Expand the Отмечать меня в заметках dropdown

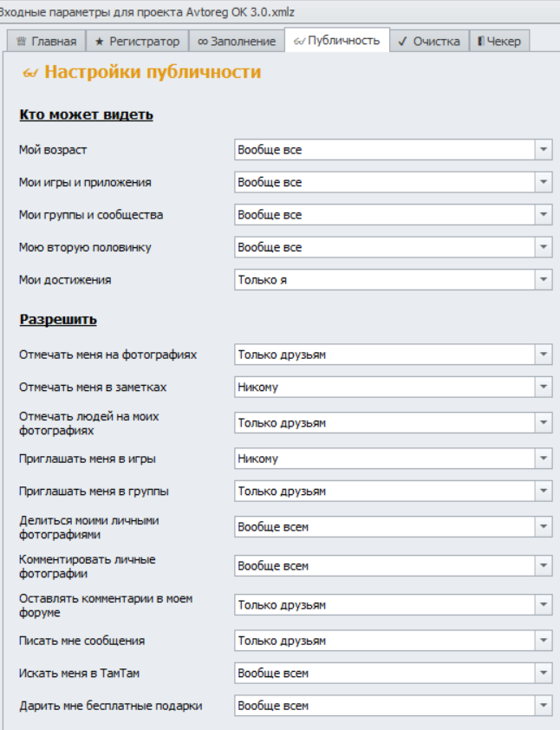pos(544,387)
